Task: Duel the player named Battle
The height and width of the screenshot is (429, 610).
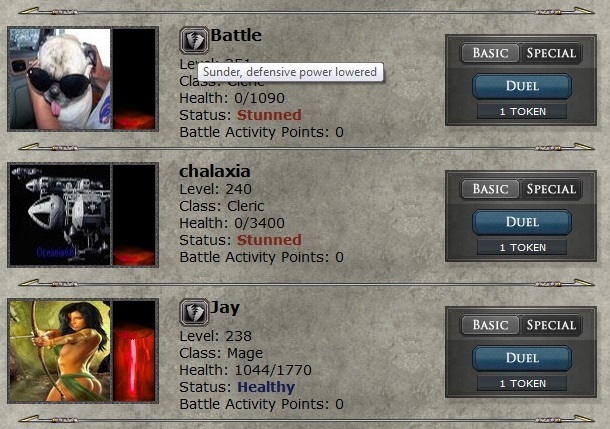Action: click(522, 86)
